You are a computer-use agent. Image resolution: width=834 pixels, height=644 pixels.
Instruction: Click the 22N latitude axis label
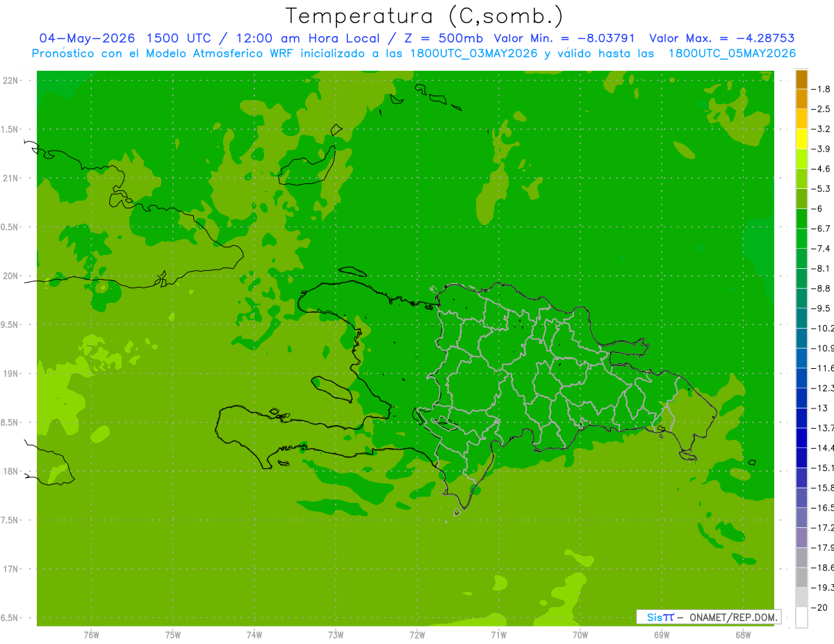click(11, 81)
